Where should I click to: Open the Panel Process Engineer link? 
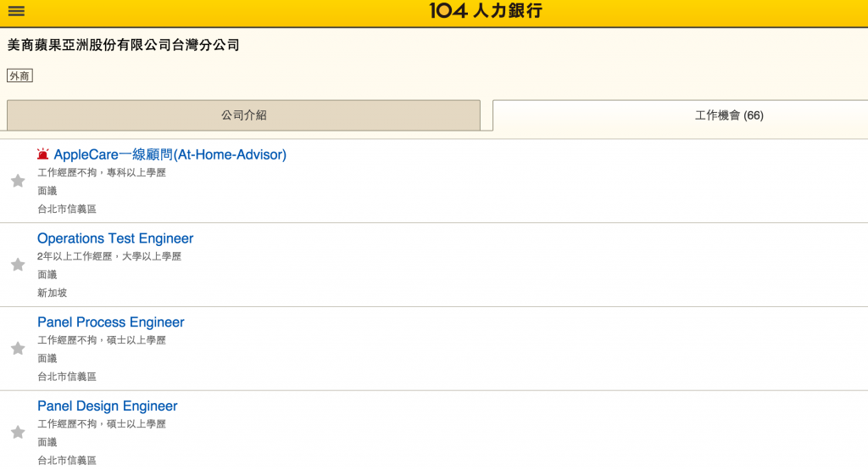click(111, 322)
